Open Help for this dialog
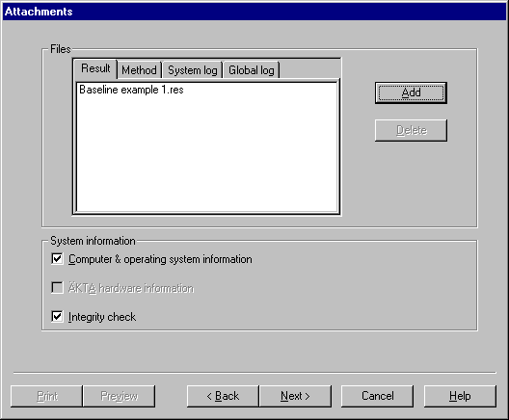The image size is (509, 420). tap(460, 396)
